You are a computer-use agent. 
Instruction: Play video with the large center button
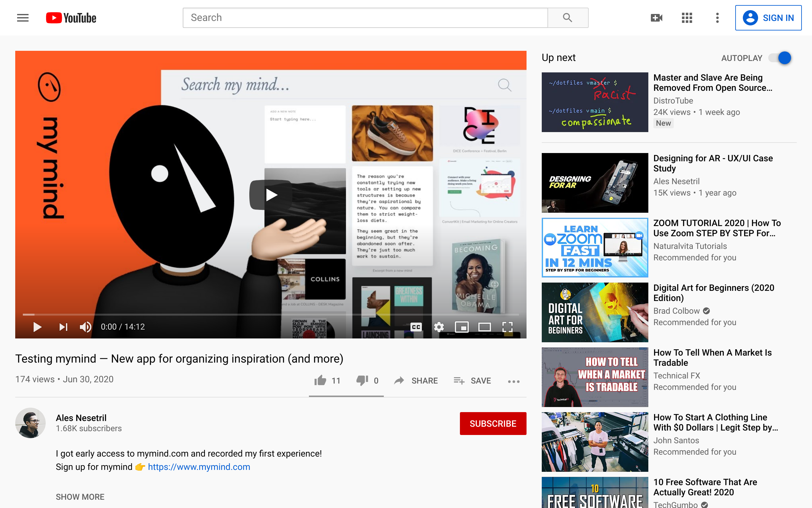pos(271,195)
